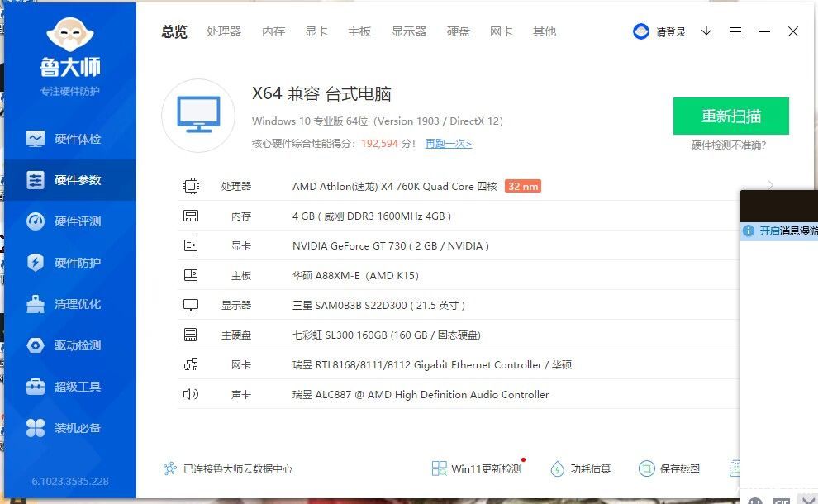Switch to the 主板 motherboard tab
The width and height of the screenshot is (818, 504).
click(x=359, y=32)
